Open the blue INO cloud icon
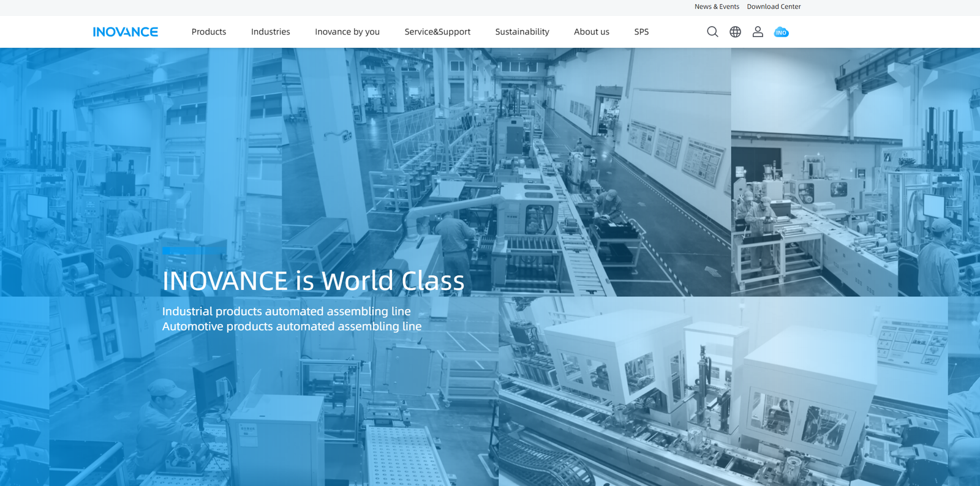Image resolution: width=980 pixels, height=486 pixels. click(x=781, y=32)
